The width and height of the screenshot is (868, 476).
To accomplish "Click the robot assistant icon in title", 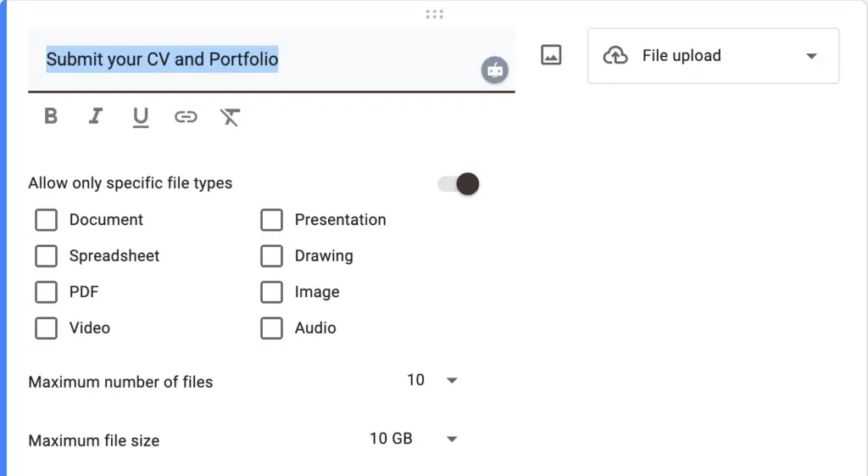I will [x=495, y=70].
